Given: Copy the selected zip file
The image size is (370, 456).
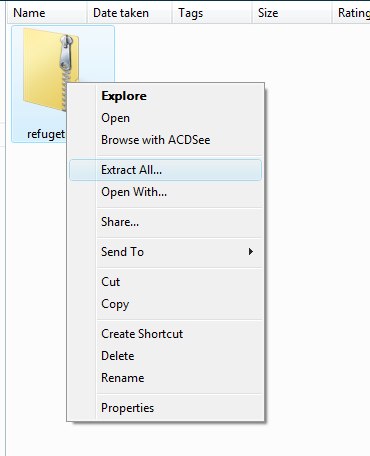Looking at the screenshot, I should (165, 304).
